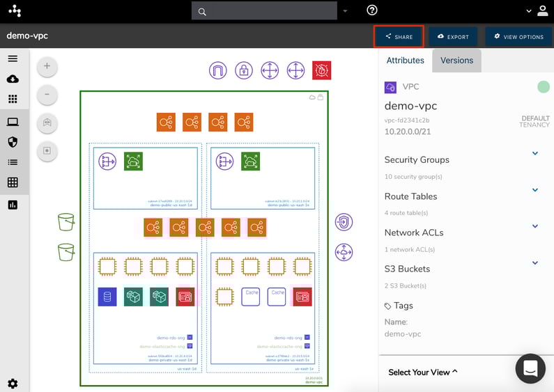Screen dimensions: 554x392
Task: Zoom in with the plus button
Action: (47, 66)
